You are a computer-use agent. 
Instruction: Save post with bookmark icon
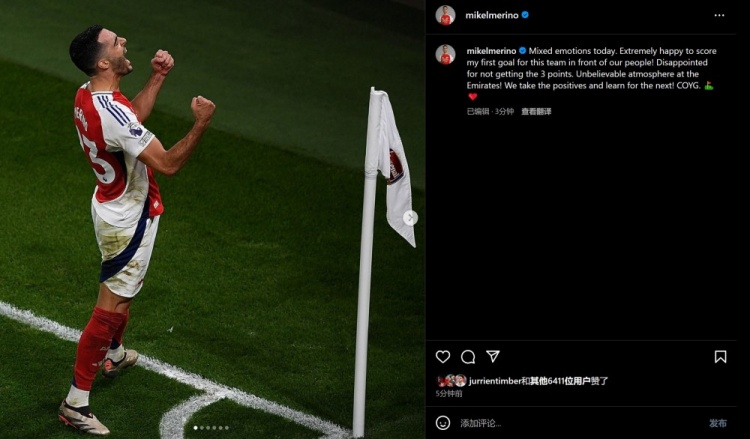[720, 356]
